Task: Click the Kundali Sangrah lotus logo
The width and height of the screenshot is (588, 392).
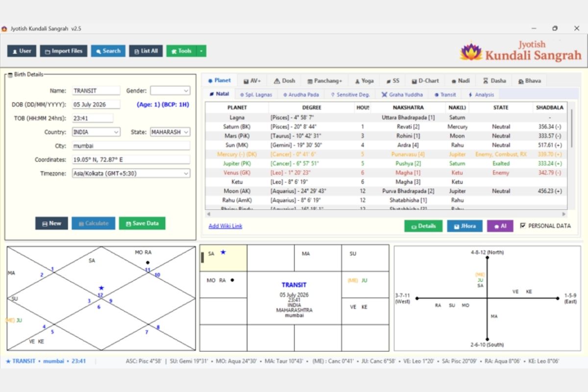Action: (x=471, y=51)
